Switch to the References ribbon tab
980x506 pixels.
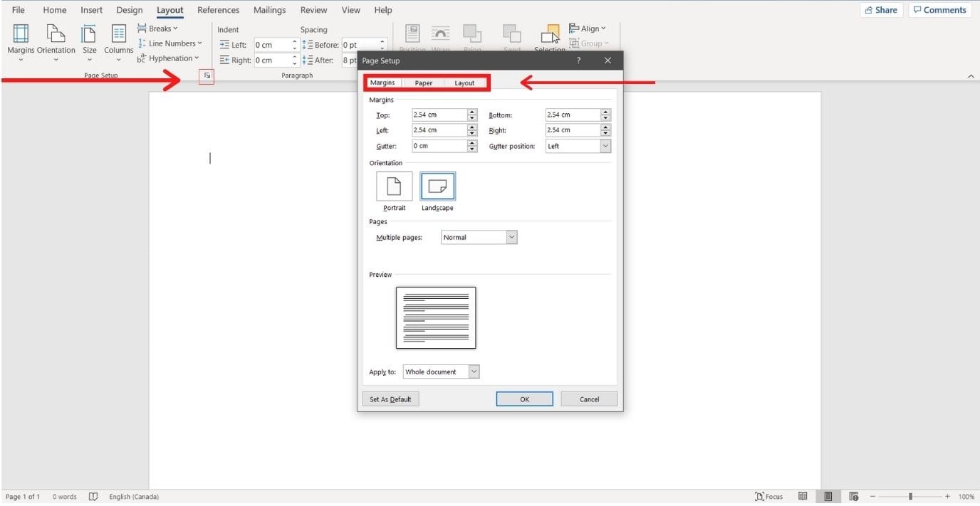(x=219, y=10)
